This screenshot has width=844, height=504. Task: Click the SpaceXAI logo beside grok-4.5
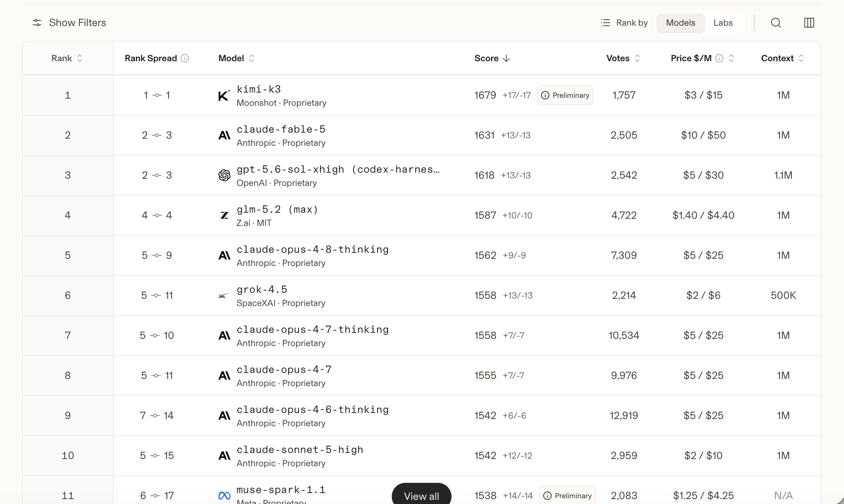[x=224, y=295]
